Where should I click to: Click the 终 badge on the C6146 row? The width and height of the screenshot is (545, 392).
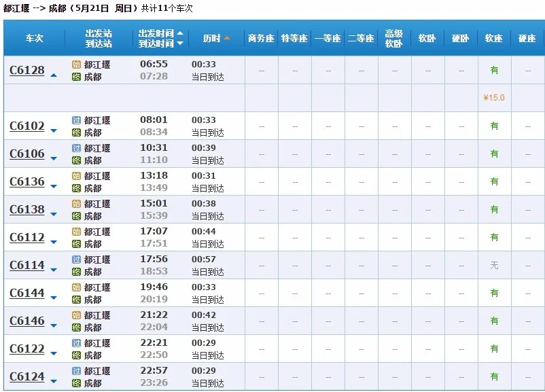[x=75, y=327]
